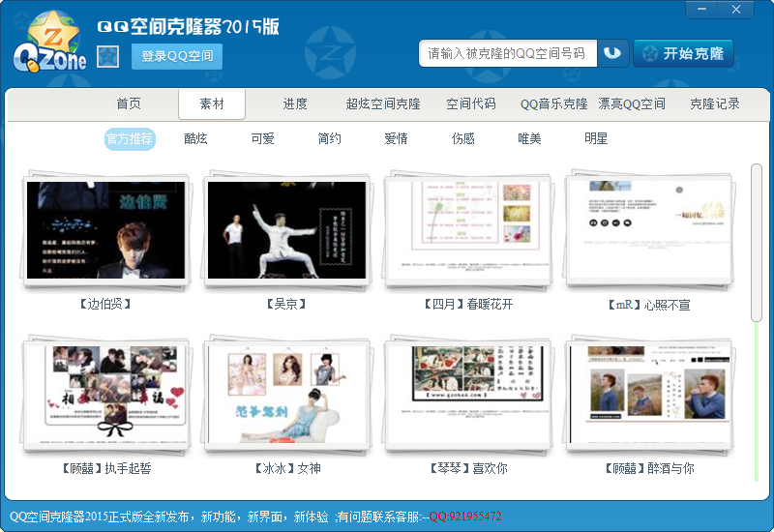Click the 【边伯贤】 caption text
This screenshot has height=532, width=774.
[x=105, y=304]
